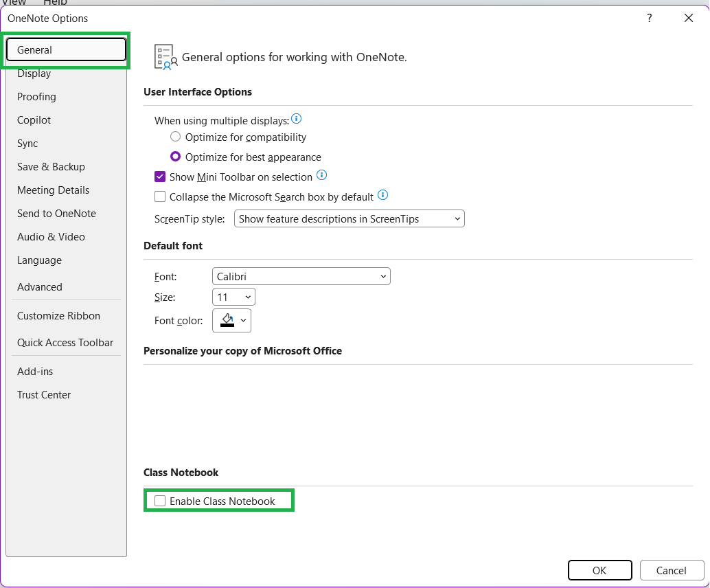Open the Help question mark button
The width and height of the screenshot is (710, 588).
pos(650,18)
